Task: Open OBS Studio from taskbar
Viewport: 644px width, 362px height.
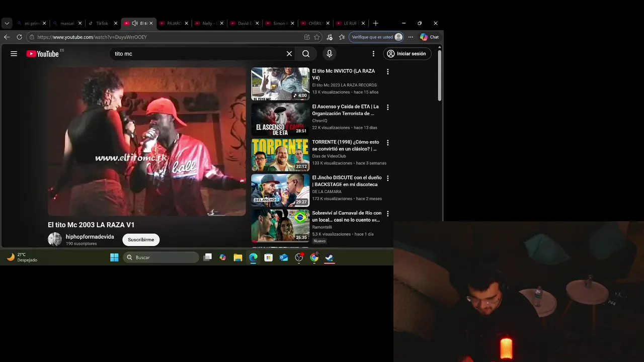Action: pyautogui.click(x=299, y=257)
